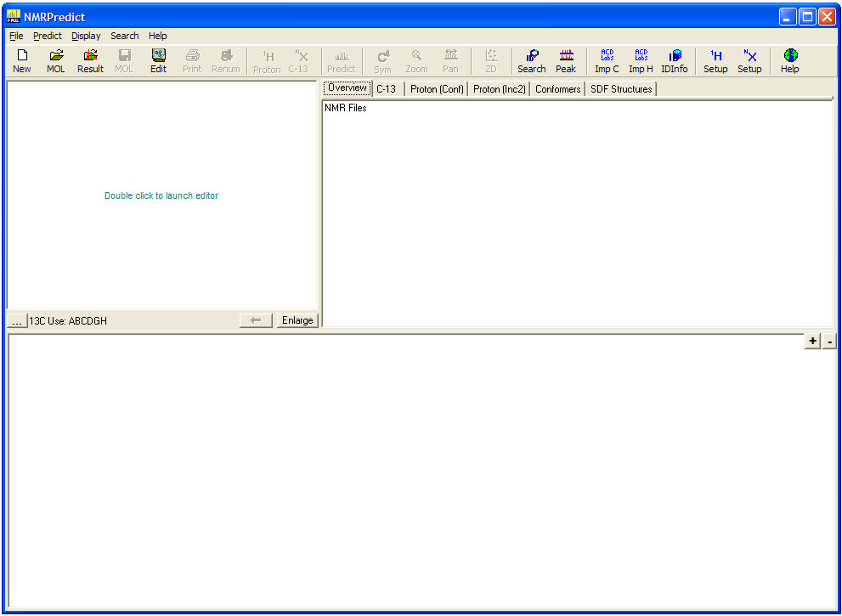Switch to the SDF Structures tab
Viewport: 842px width, 616px height.
pyautogui.click(x=621, y=89)
